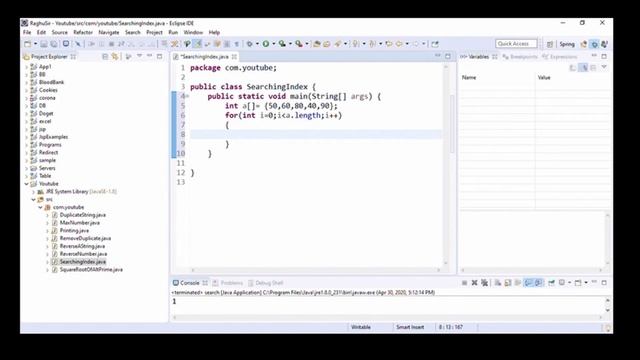This screenshot has height=360, width=640.
Task: Switch to the Expressions tab
Action: pos(560,57)
